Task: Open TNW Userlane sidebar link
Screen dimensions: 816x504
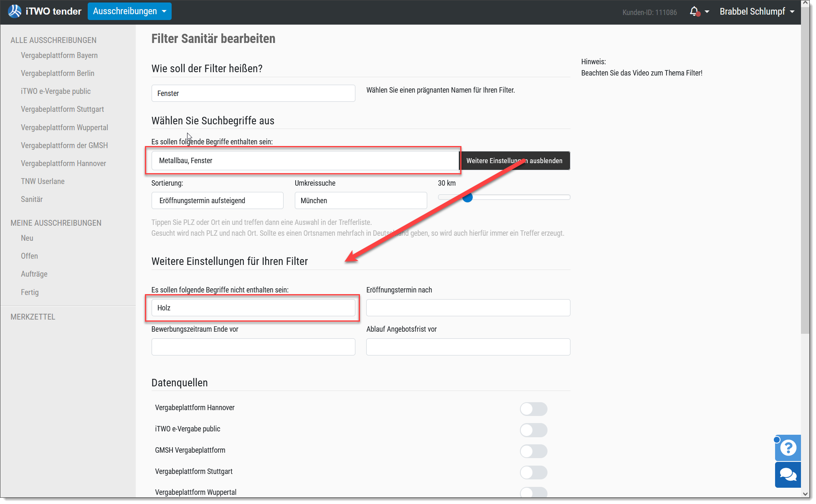Action: point(43,181)
